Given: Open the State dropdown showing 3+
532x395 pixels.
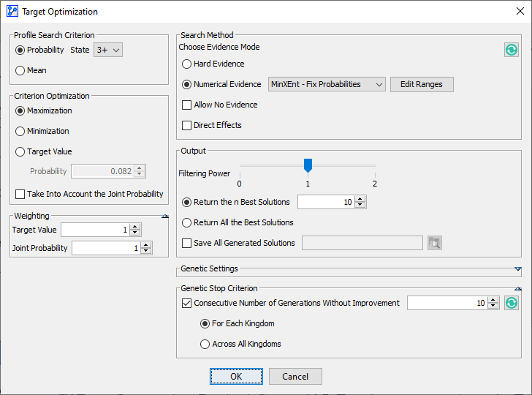Looking at the screenshot, I should click(x=108, y=50).
